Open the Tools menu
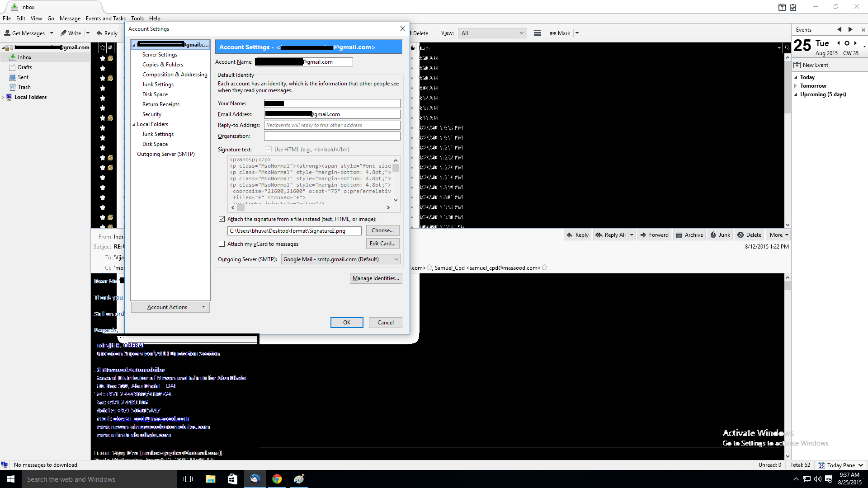 [x=137, y=19]
